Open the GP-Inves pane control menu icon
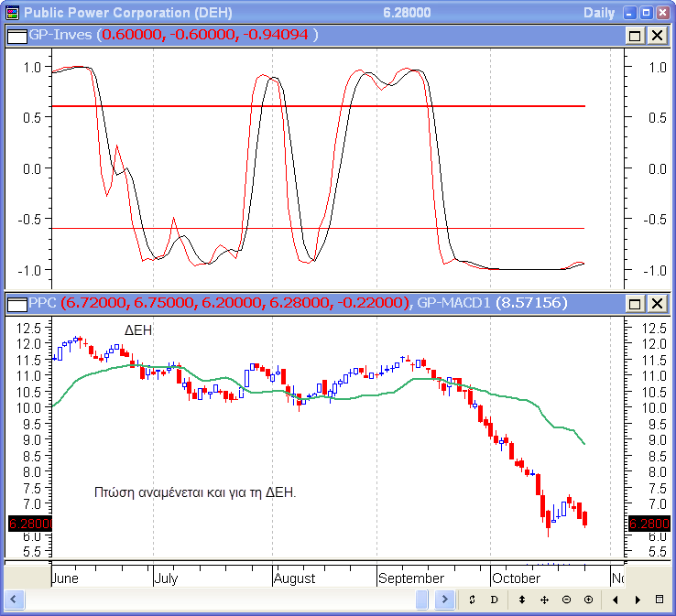The height and width of the screenshot is (616, 676). pos(16,35)
